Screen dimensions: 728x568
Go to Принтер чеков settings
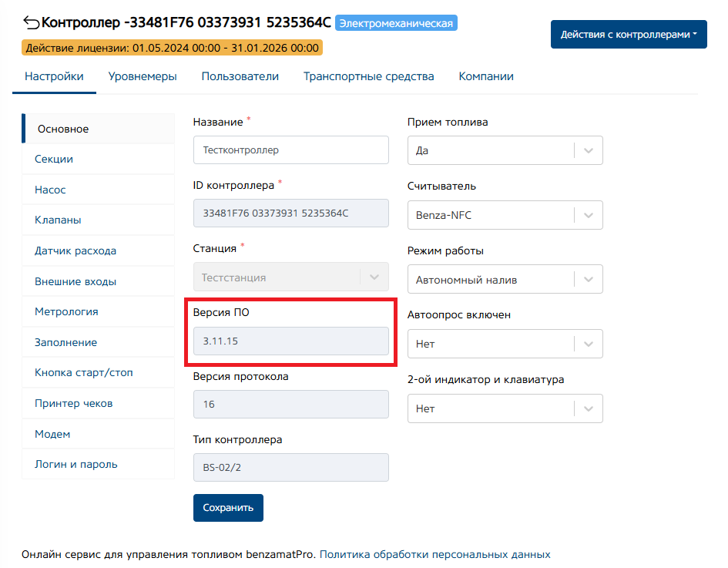[x=73, y=403]
